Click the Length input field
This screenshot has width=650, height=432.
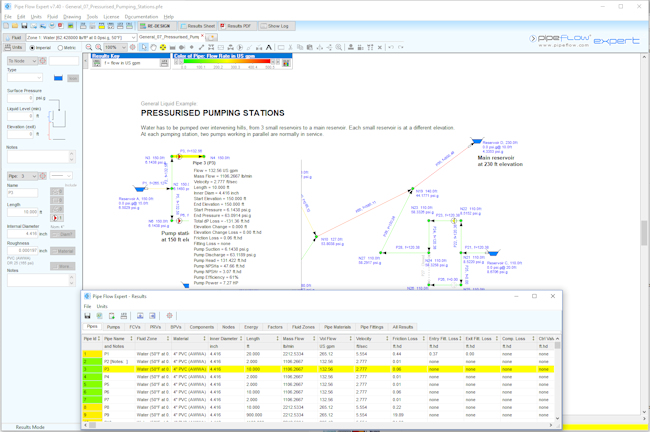point(23,212)
